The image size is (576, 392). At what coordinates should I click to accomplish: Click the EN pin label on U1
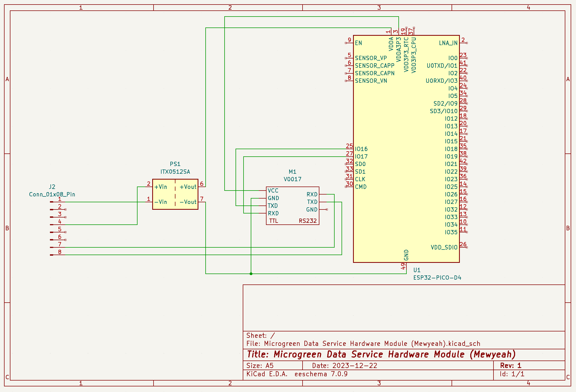(358, 43)
